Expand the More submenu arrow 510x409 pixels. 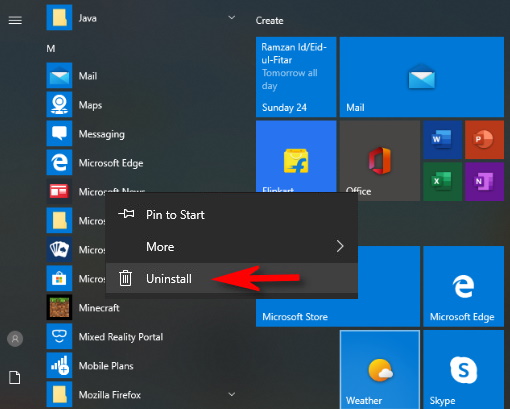(340, 246)
